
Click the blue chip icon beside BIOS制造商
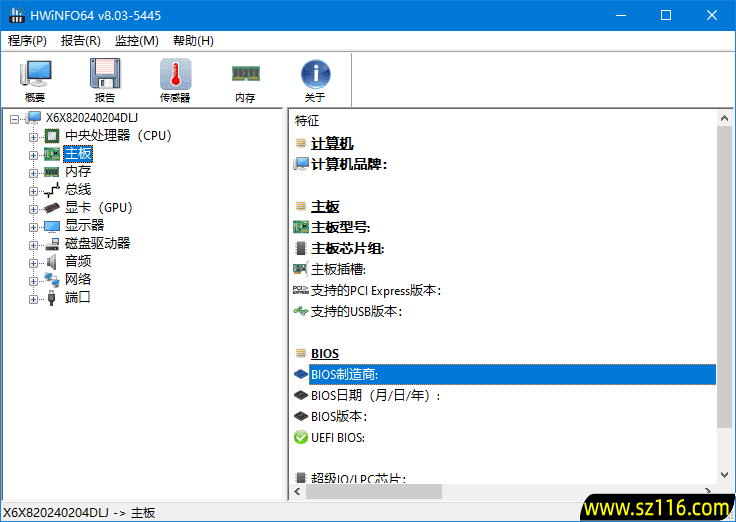(x=300, y=374)
